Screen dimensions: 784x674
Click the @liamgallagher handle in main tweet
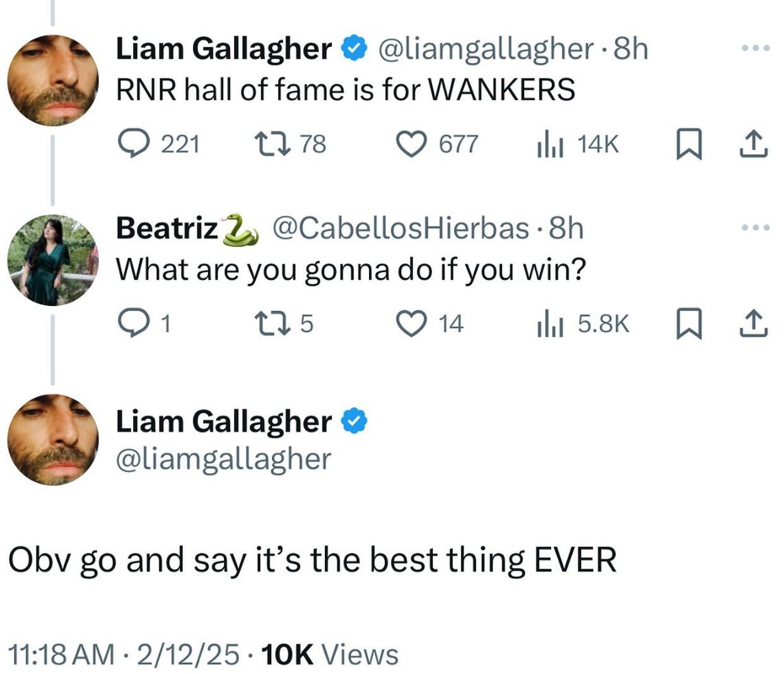coord(223,459)
